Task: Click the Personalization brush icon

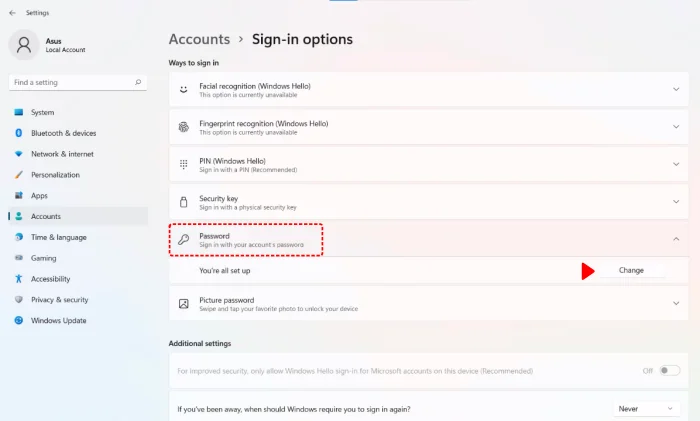Action: coord(18,175)
